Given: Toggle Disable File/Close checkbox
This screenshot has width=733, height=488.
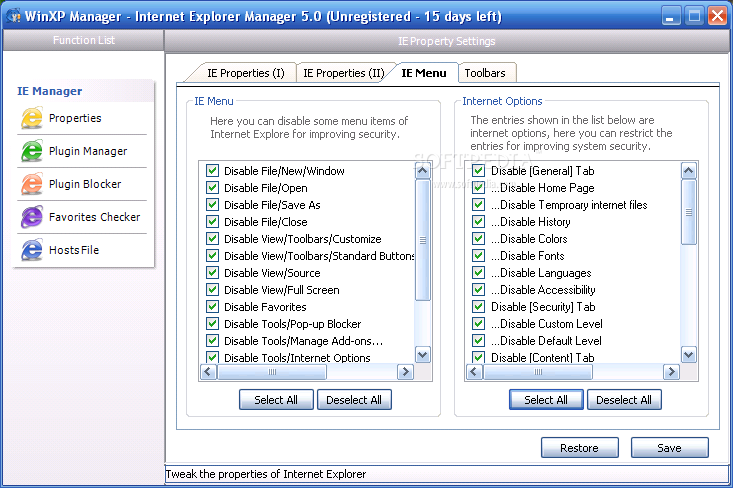Looking at the screenshot, I should pos(212,222).
